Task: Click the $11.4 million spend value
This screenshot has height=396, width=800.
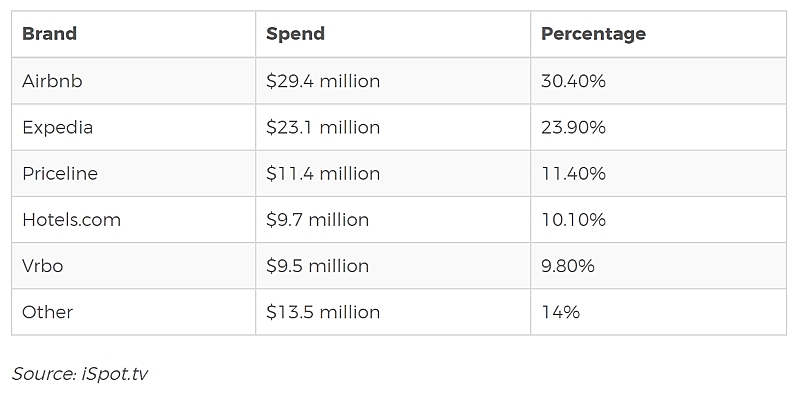Action: tap(323, 173)
